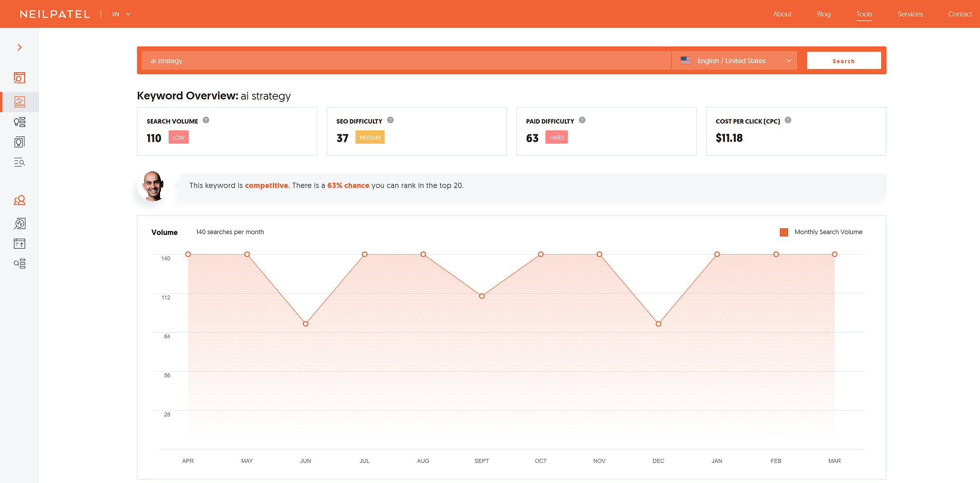Open the EN language dropdown
Screen dimensions: 980x483
[121, 14]
